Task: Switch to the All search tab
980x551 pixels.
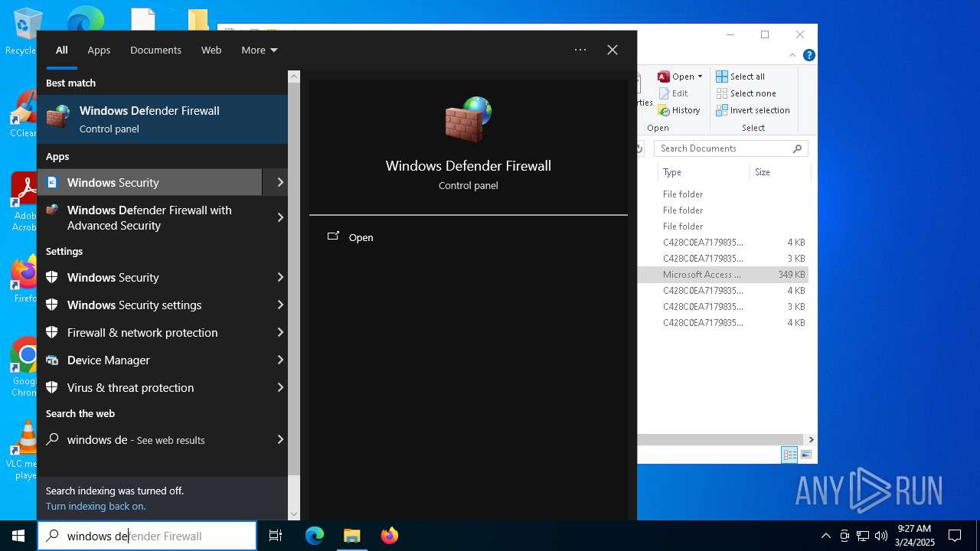Action: click(61, 50)
